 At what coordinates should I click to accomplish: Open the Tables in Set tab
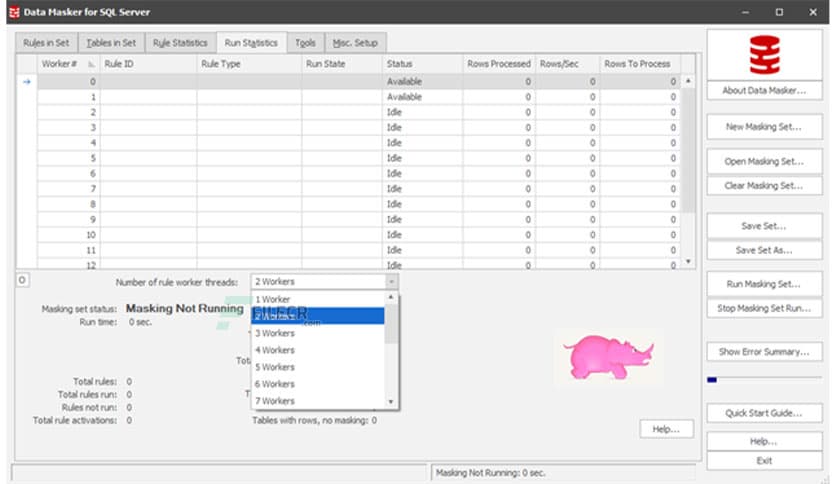point(111,43)
